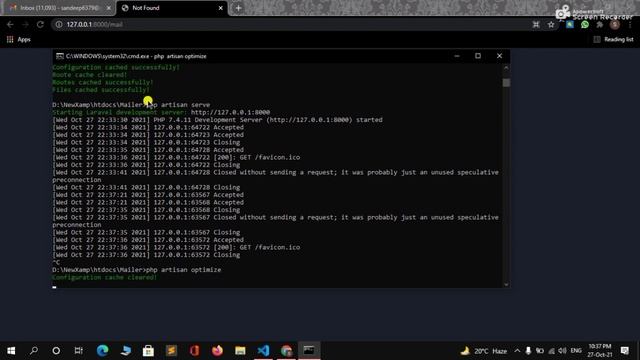The width and height of the screenshot is (640, 360).
Task: Open Microsoft Office from the taskbar
Action: click(194, 351)
